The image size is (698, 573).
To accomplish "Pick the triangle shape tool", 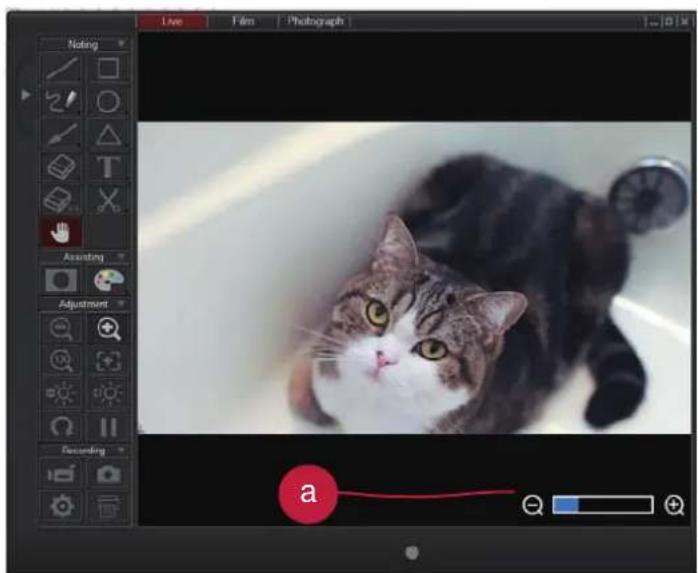I will point(108,134).
